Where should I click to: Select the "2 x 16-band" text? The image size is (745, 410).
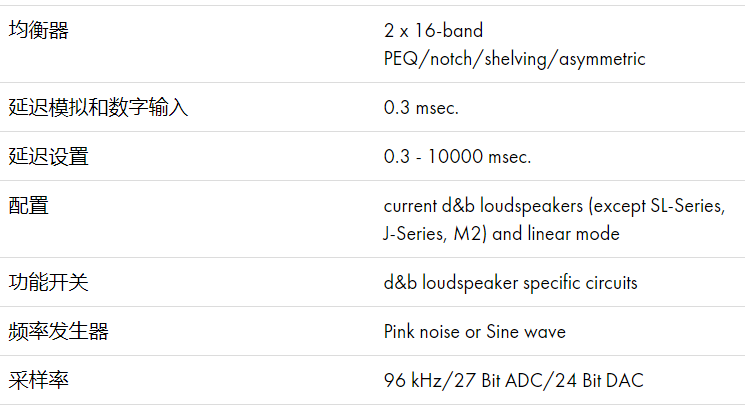tap(433, 31)
